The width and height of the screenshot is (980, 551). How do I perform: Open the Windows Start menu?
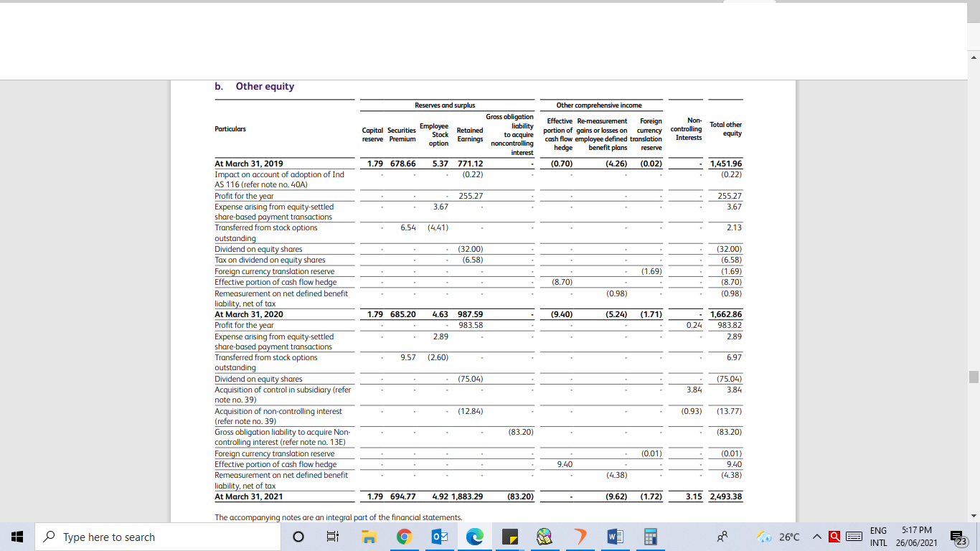pos(17,537)
